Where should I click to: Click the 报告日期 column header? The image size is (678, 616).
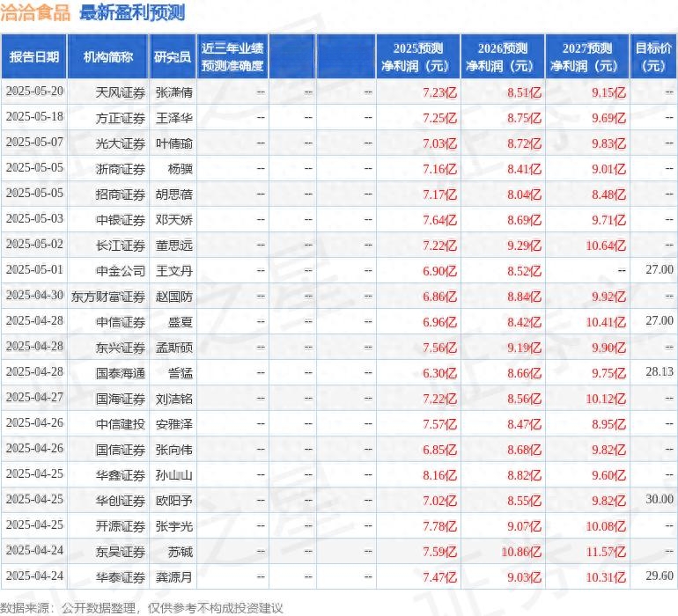pos(34,56)
